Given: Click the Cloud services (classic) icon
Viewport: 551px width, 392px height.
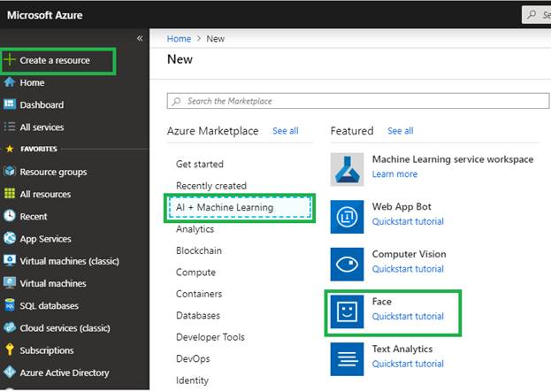Looking at the screenshot, I should (10, 327).
